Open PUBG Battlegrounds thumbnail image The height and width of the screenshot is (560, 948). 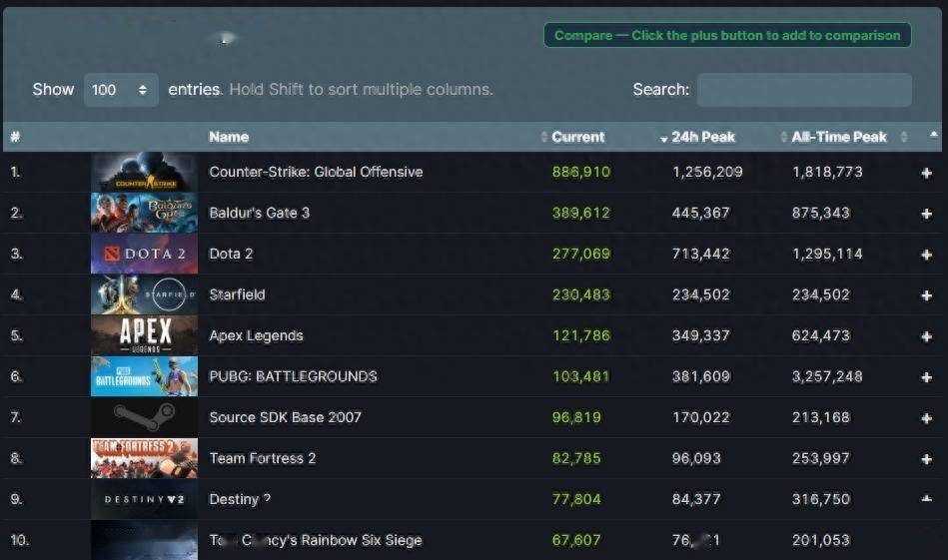point(144,376)
